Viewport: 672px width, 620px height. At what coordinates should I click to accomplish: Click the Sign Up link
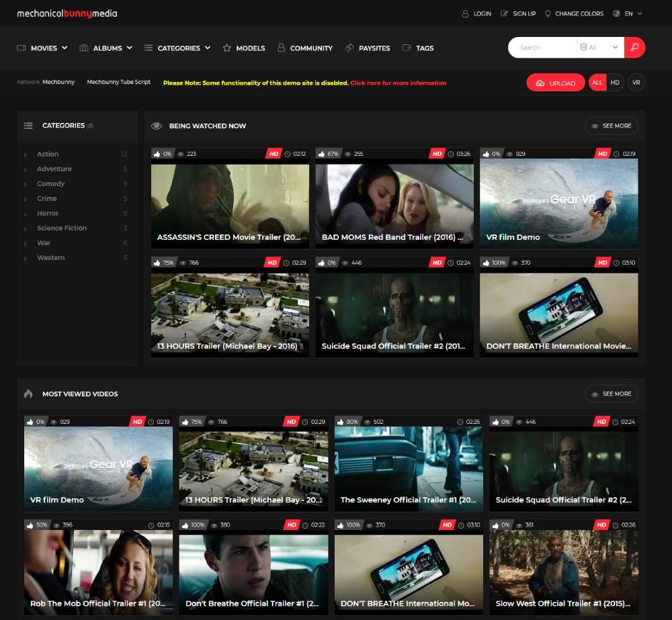click(x=524, y=13)
